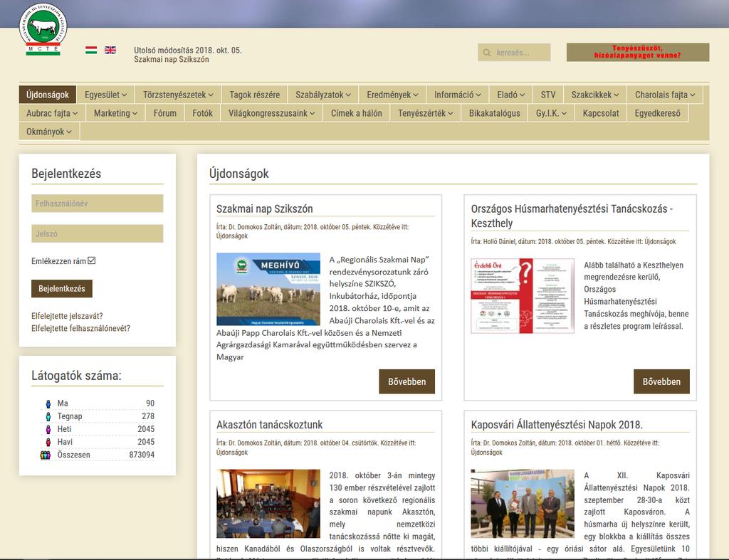Click the visitor icon beside Havi
Viewport: 729px width, 560px height.
pos(48,442)
